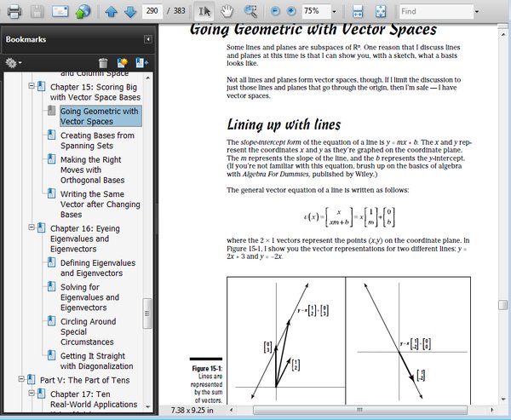The image size is (511, 420).
Task: Open Writing the Same Vector bookmark
Action: (x=100, y=204)
